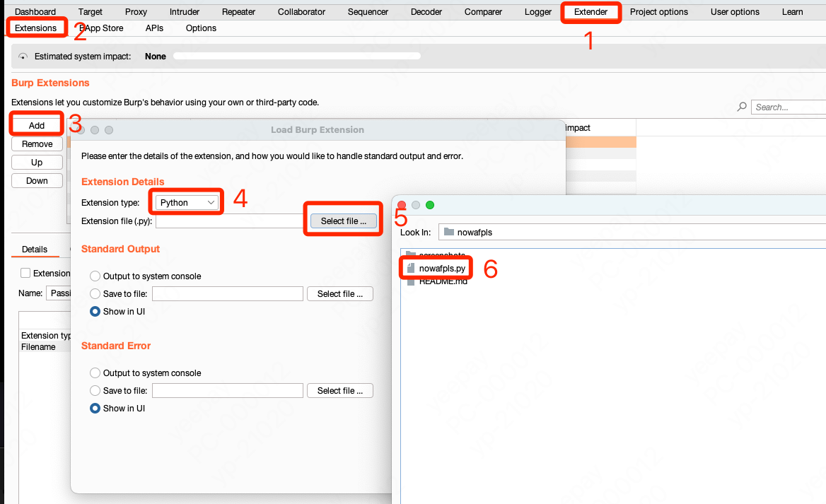Click the estimated system impact progress bar

(x=297, y=57)
